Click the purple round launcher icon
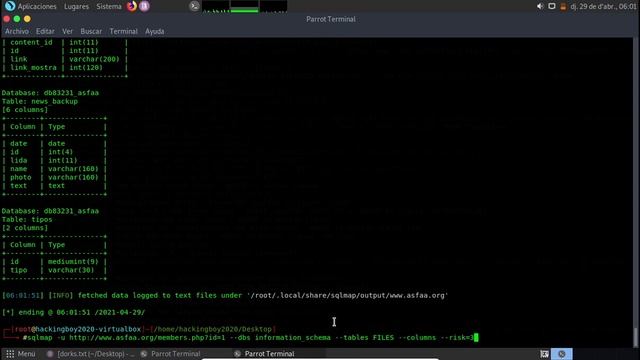 [144, 6]
